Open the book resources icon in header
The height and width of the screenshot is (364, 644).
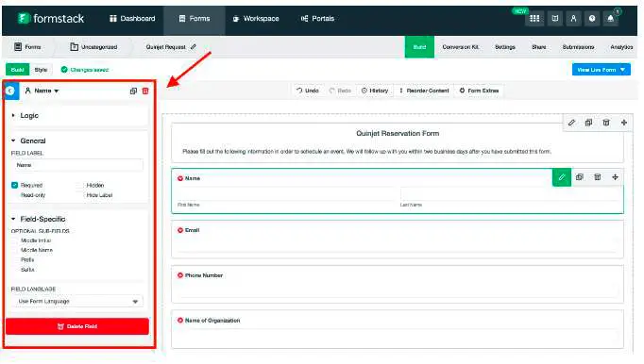(x=555, y=19)
